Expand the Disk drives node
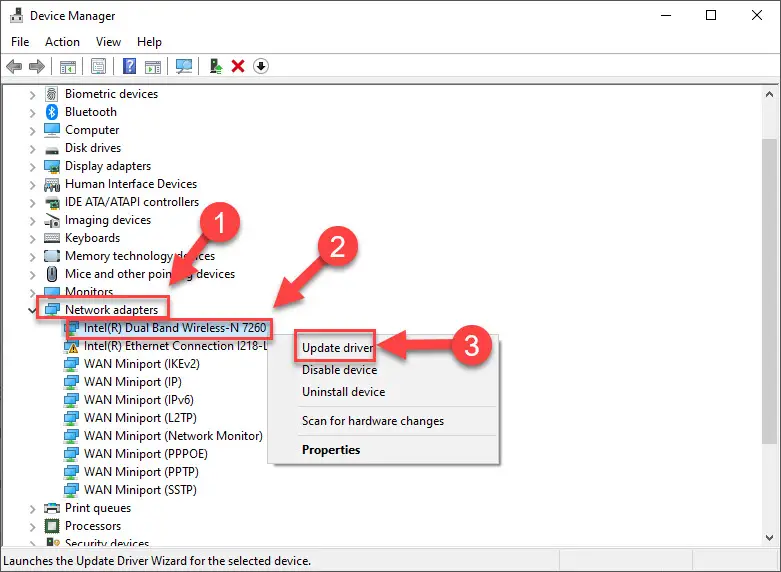Image resolution: width=781 pixels, height=572 pixels. 32,148
